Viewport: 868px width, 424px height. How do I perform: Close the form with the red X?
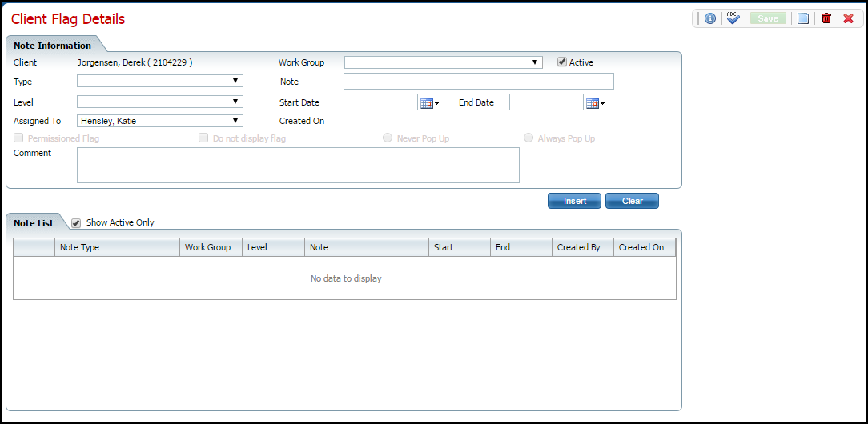point(849,18)
